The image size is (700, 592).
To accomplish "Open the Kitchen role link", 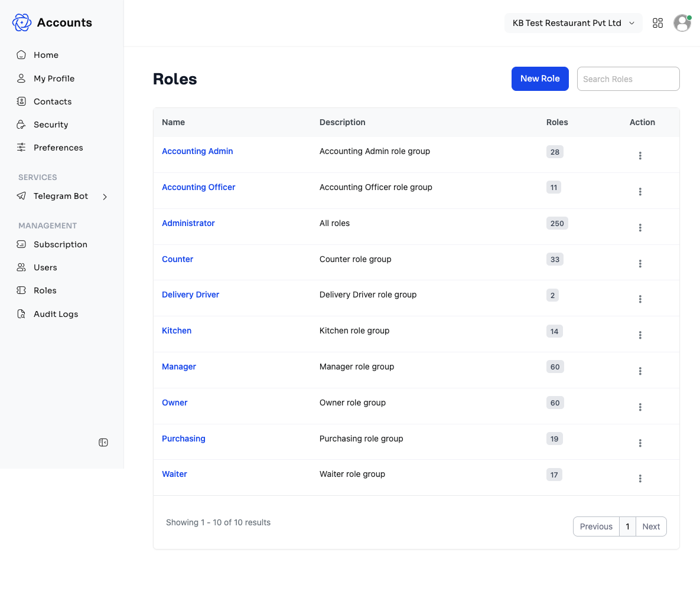I will (177, 331).
